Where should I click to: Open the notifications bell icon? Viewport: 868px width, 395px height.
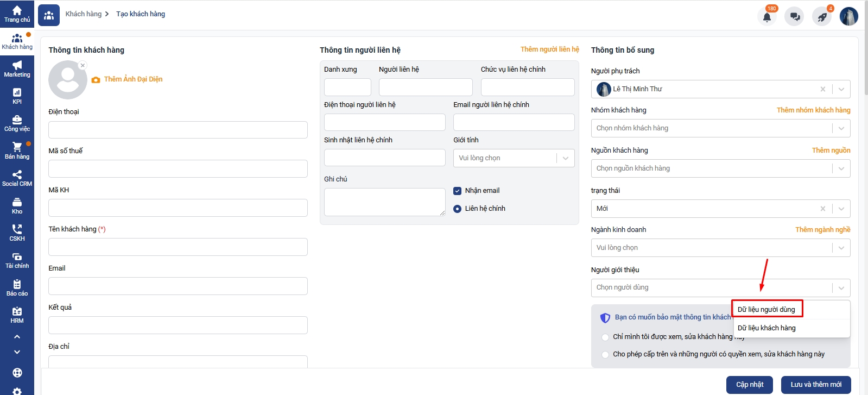pyautogui.click(x=766, y=17)
